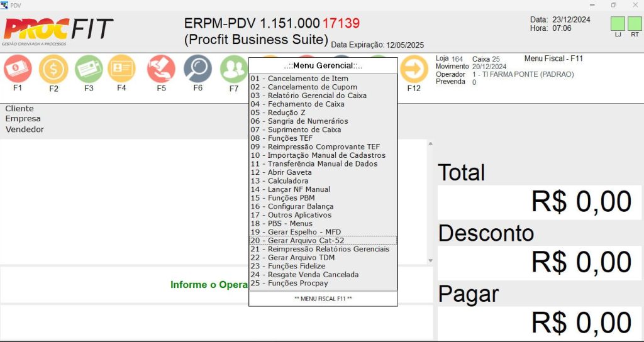The height and width of the screenshot is (342, 644).
Task: Select 01 - Cancelamento de Item
Action: 323,79
